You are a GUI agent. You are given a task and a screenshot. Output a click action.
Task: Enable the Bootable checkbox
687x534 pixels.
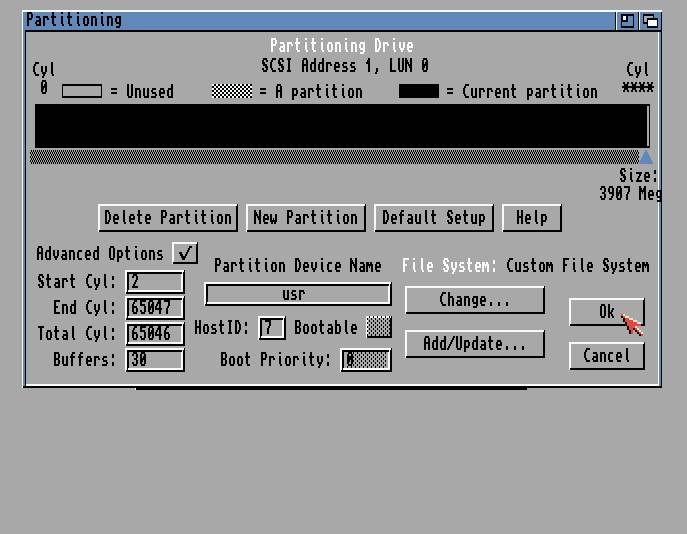click(x=378, y=328)
